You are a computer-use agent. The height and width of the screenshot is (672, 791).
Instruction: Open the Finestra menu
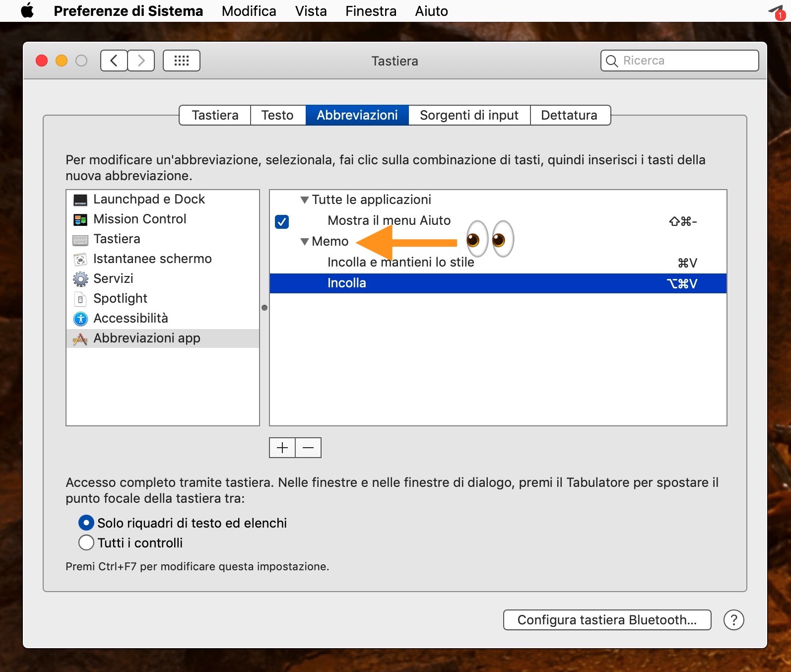371,11
